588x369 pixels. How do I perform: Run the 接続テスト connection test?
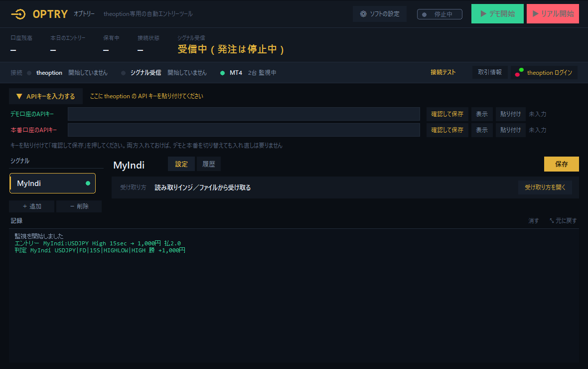click(443, 72)
